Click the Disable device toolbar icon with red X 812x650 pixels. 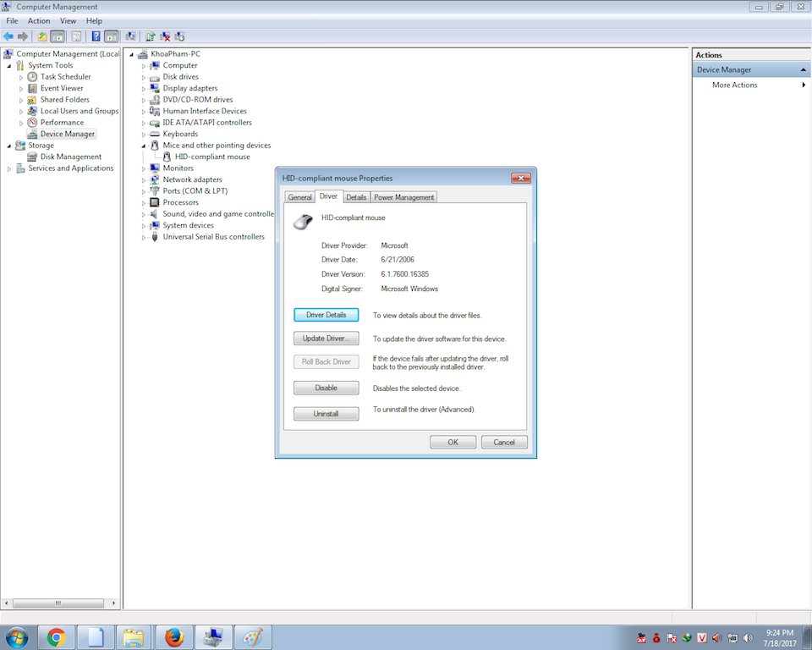click(165, 36)
